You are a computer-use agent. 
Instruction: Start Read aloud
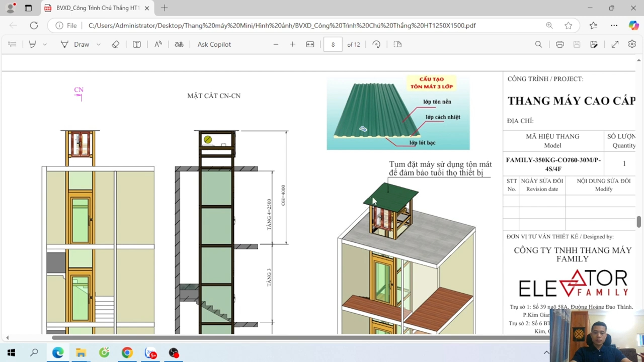point(158,44)
